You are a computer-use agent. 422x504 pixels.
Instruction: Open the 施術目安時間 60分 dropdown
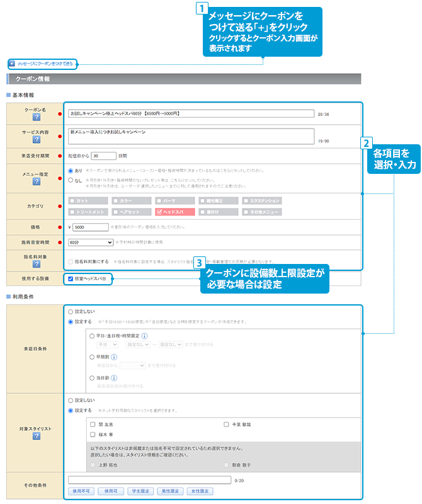point(91,242)
